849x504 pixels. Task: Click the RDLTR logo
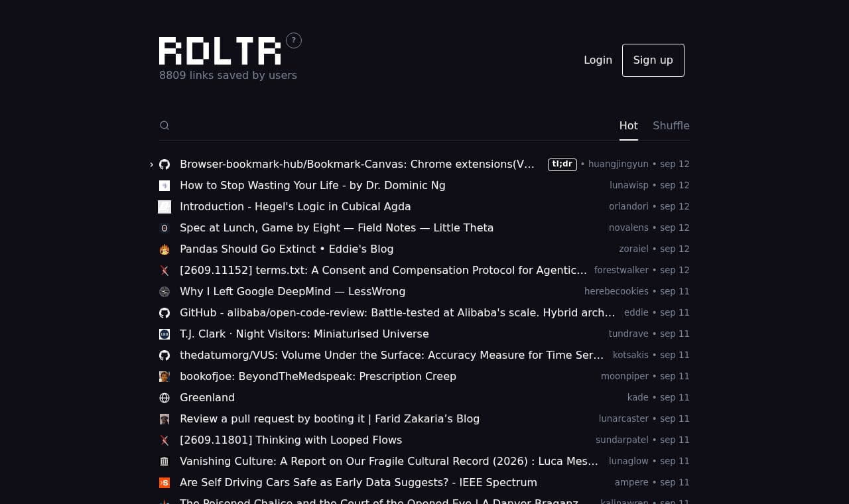coord(220,51)
